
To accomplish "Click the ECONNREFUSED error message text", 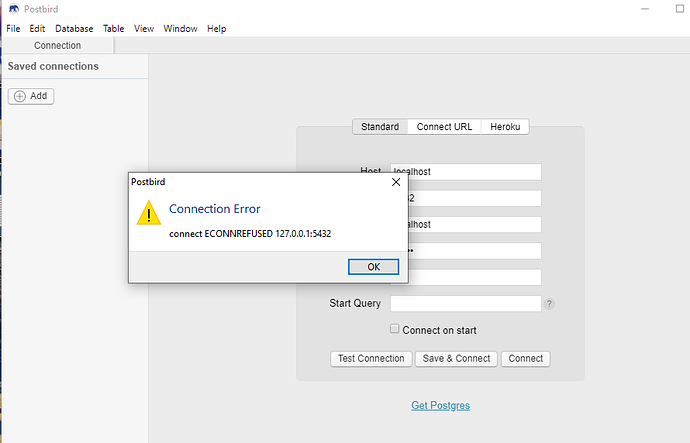I will click(250, 234).
